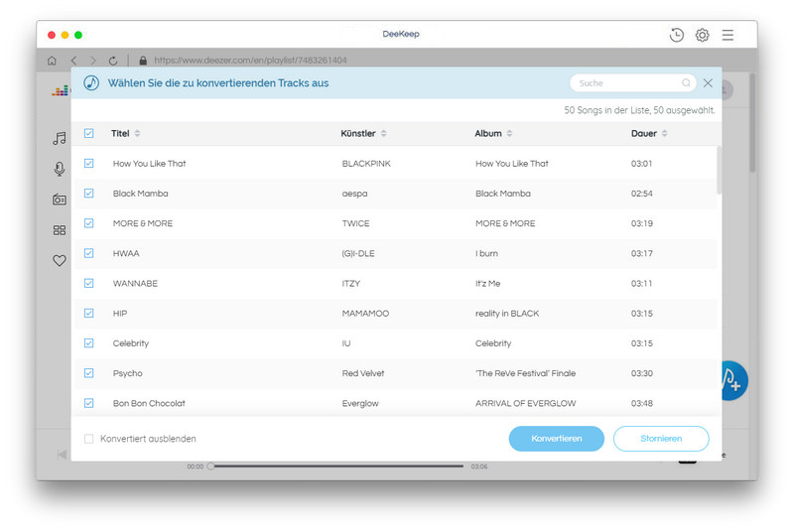794x532 pixels.
Task: Click the (G)I-DLE artist cell
Action: click(358, 253)
